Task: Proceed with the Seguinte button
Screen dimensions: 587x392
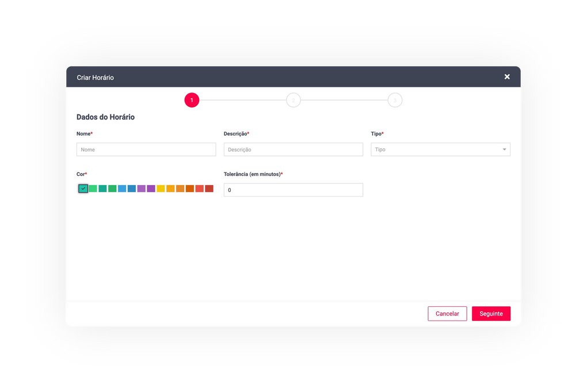Action: pos(491,314)
